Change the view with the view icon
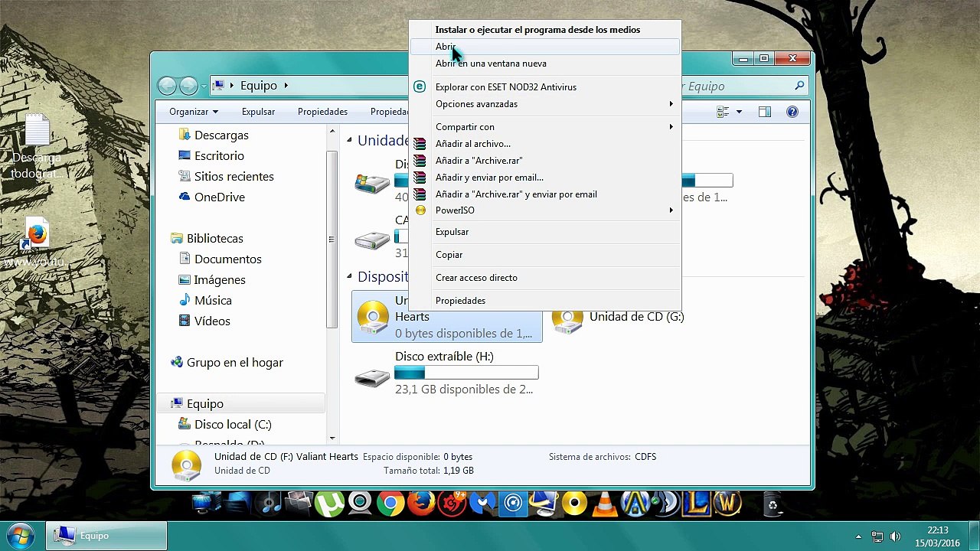The image size is (980, 551). coord(723,112)
